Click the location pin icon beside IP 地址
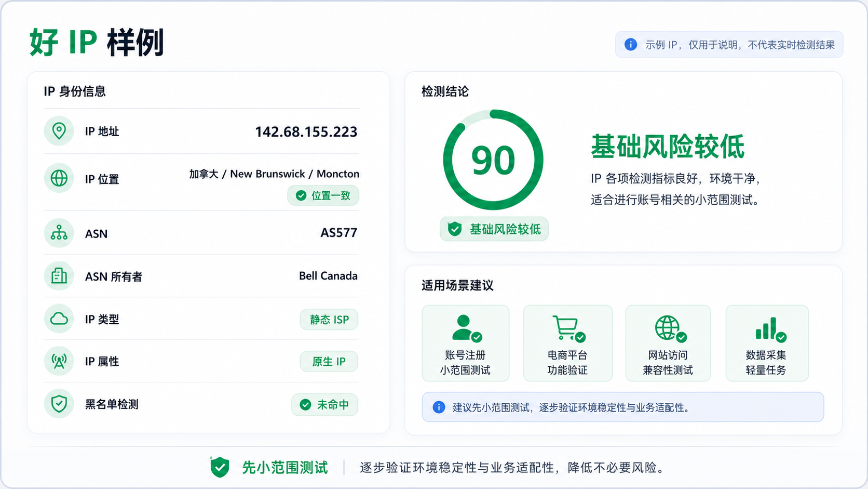Screen dimensions: 868x489 point(59,130)
